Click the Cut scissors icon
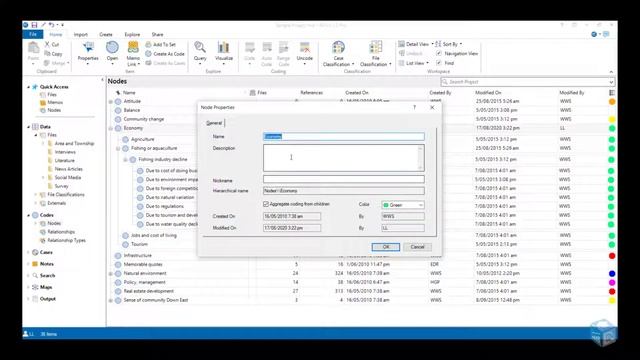 tap(47, 44)
